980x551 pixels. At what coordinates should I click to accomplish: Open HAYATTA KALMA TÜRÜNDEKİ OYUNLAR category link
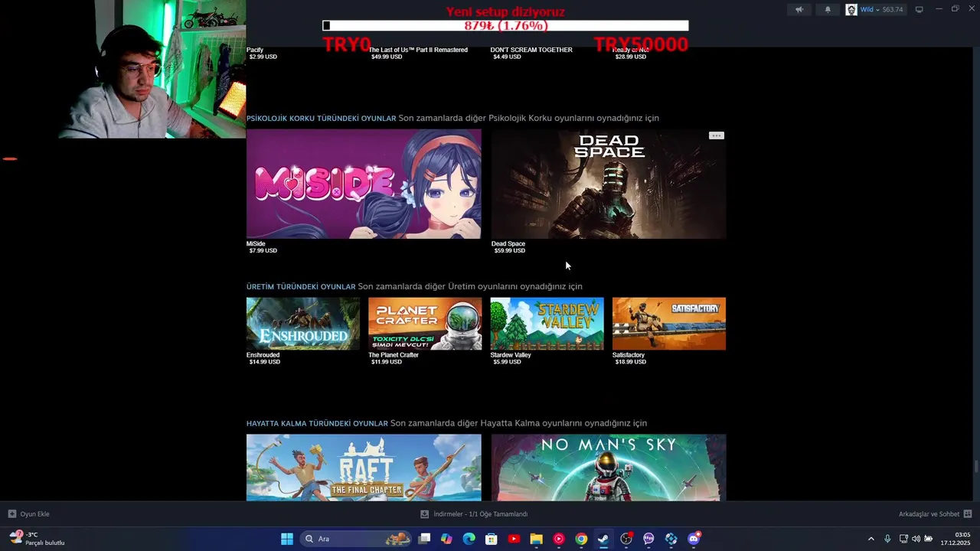[317, 424]
